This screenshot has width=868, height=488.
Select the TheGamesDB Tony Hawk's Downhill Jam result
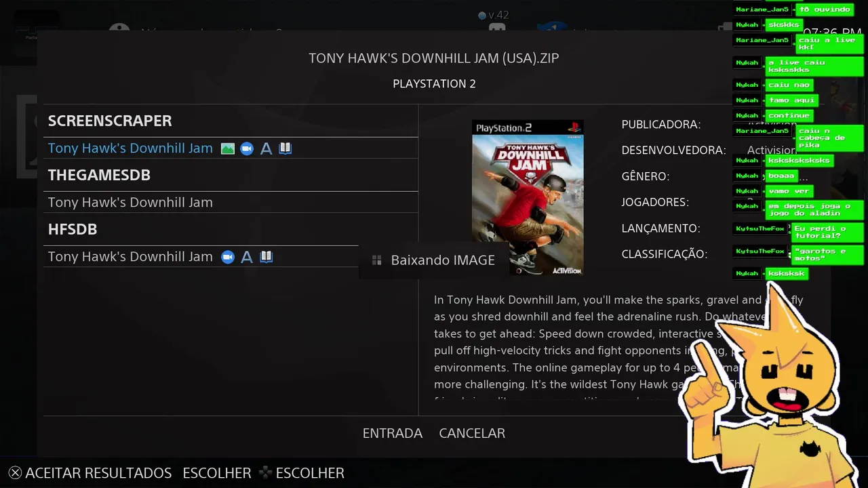click(x=231, y=203)
